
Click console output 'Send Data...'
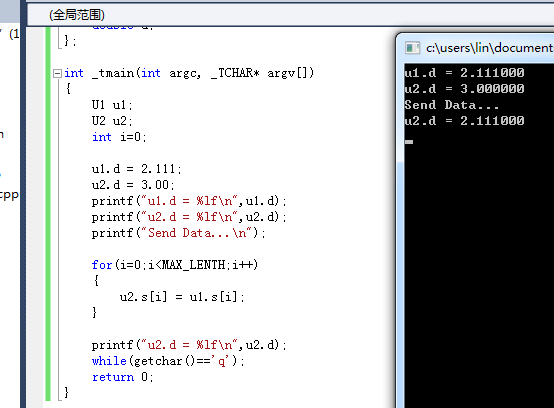click(x=452, y=105)
